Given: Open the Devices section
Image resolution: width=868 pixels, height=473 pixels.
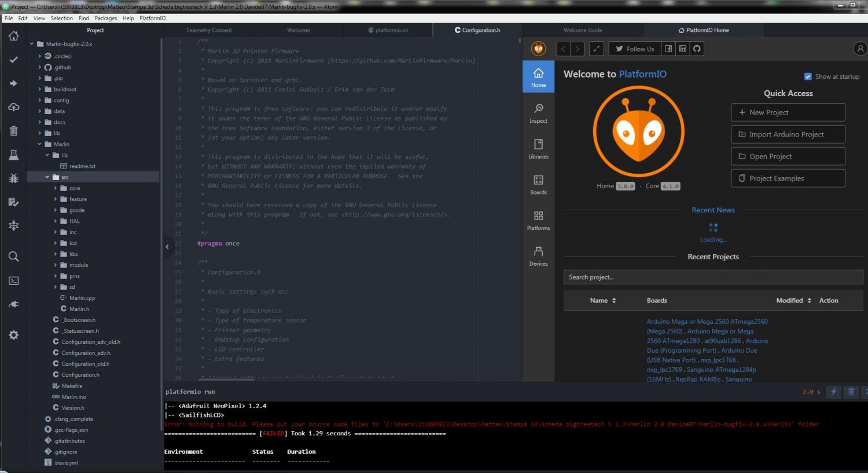Looking at the screenshot, I should 538,256.
